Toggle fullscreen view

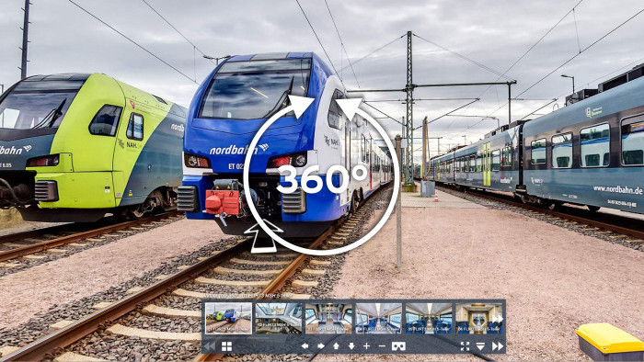pos(465,346)
